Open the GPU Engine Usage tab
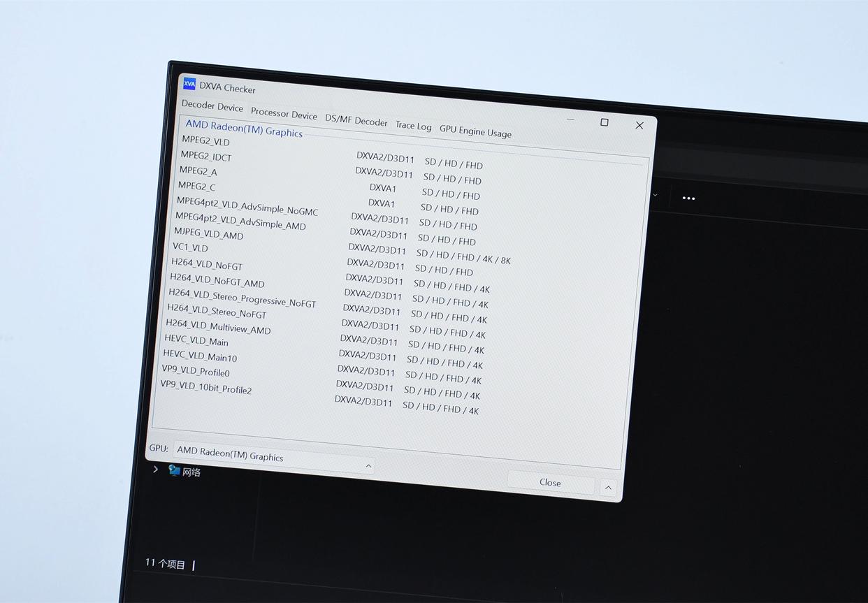Screen dimensions: 868x603 point(475,131)
